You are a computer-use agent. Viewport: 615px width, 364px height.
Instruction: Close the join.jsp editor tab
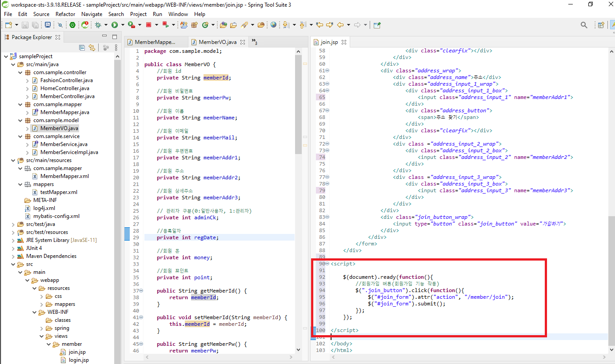tap(343, 42)
